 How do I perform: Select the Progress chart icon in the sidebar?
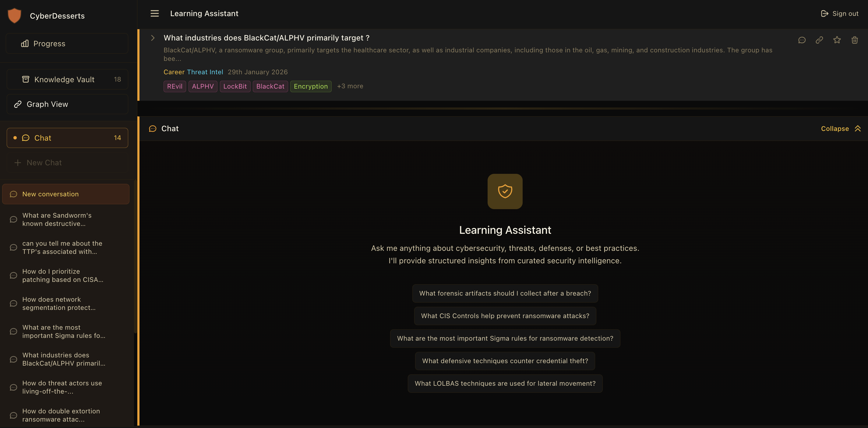[25, 43]
